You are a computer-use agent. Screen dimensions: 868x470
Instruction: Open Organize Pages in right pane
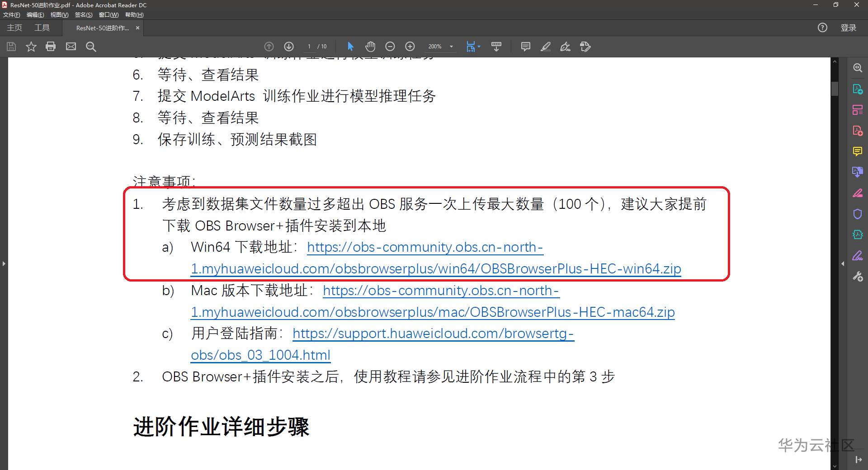[858, 110]
